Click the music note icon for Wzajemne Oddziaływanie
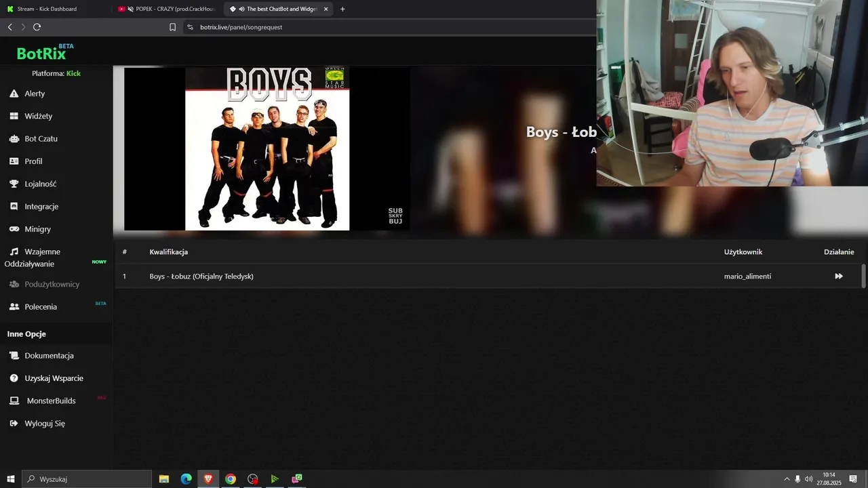Viewport: 868px width, 488px height. (x=14, y=251)
